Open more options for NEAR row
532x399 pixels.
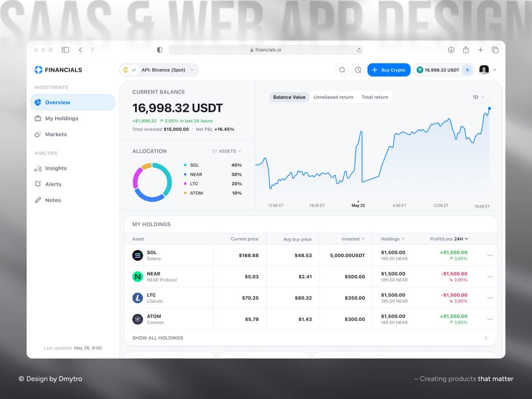[490, 277]
